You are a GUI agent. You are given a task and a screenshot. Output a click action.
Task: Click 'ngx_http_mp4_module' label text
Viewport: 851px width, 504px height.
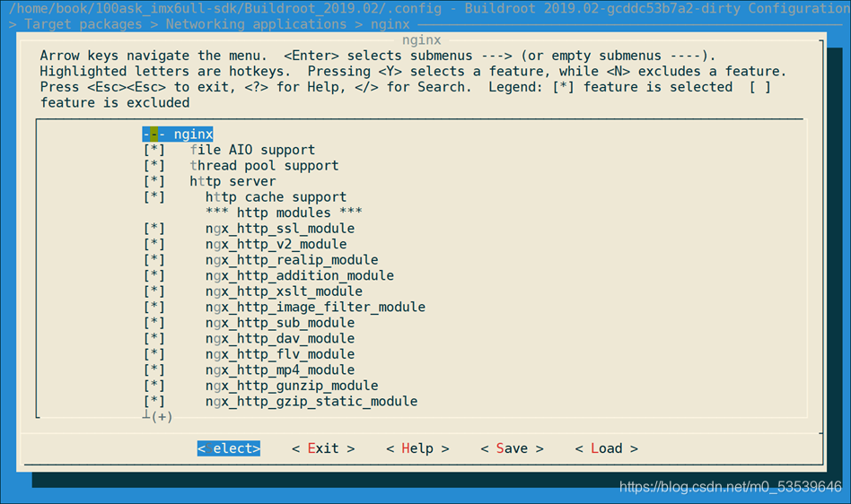[x=280, y=369]
